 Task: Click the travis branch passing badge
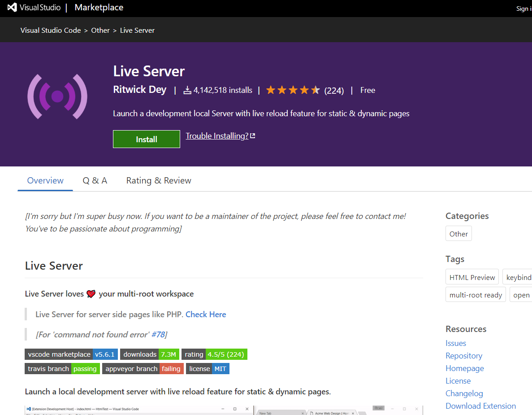tap(62, 368)
